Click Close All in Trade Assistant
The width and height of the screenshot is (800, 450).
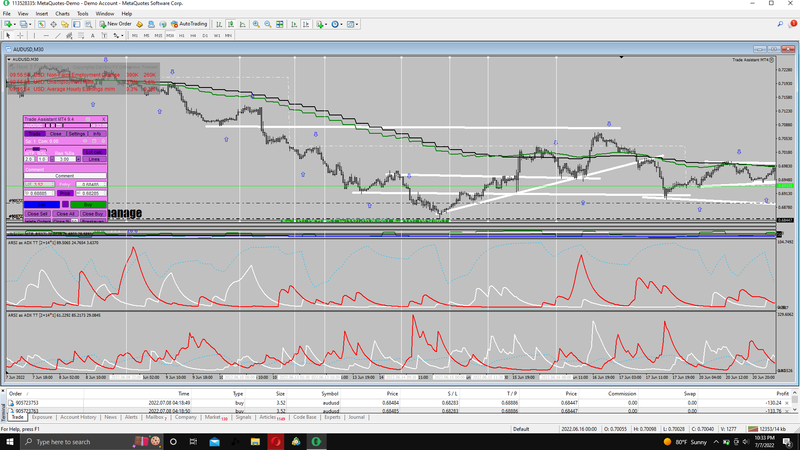tap(65, 213)
